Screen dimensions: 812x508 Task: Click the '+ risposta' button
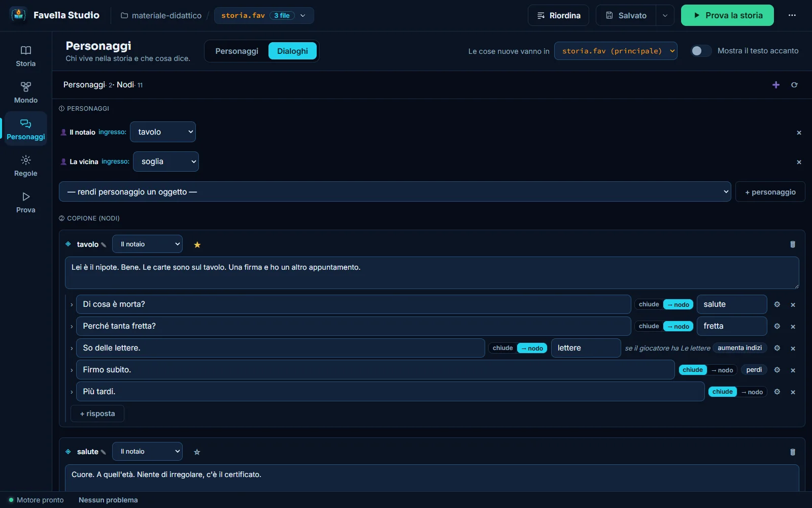97,414
